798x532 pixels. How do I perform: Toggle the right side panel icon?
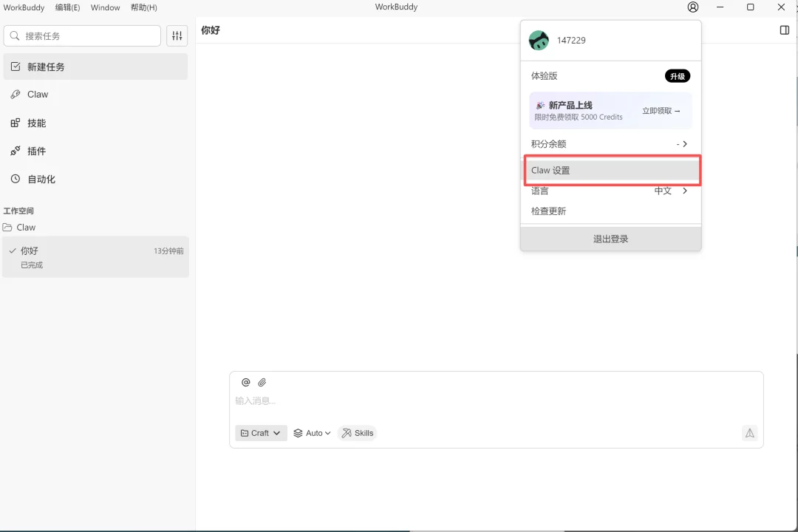784,30
